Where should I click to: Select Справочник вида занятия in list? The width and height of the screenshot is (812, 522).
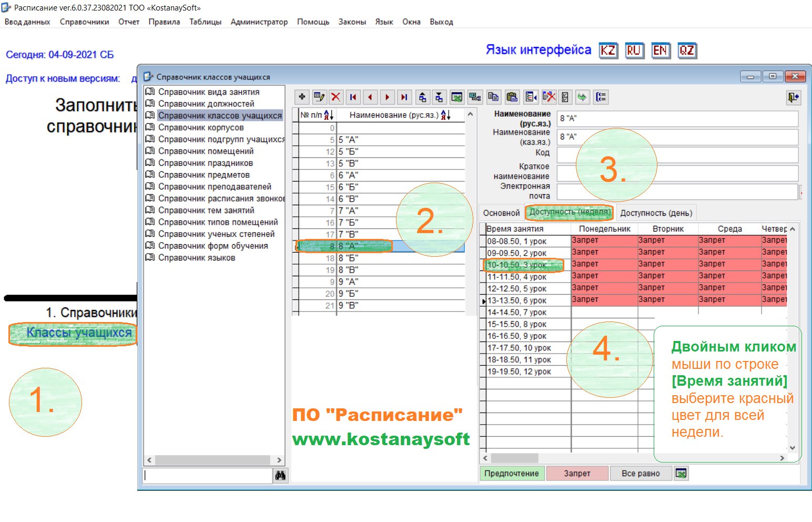(208, 92)
